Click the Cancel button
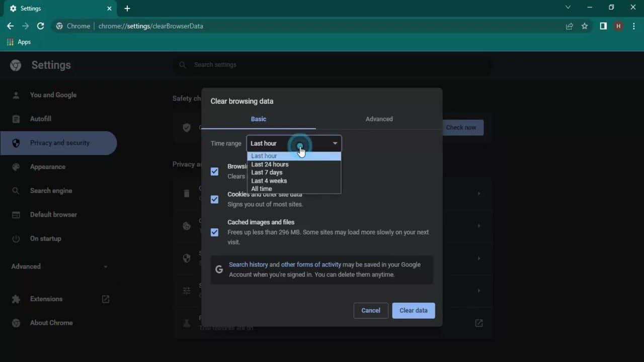 pyautogui.click(x=370, y=310)
